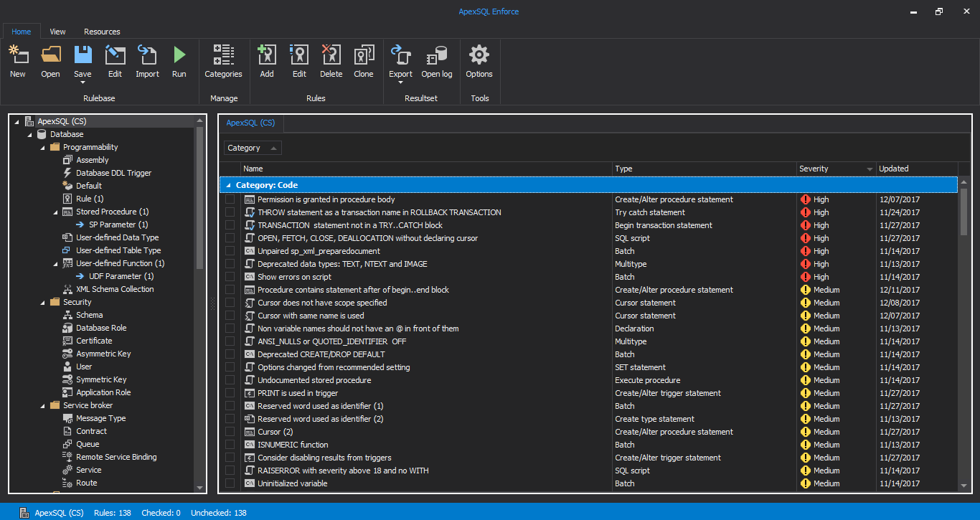Click the Message Type icon
Viewport: 980px width, 520px height.
click(68, 418)
